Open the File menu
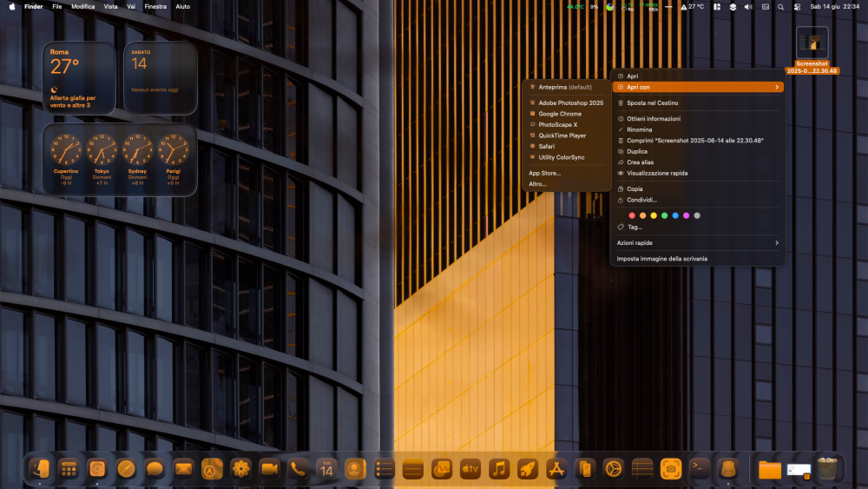The image size is (868, 489). [57, 7]
